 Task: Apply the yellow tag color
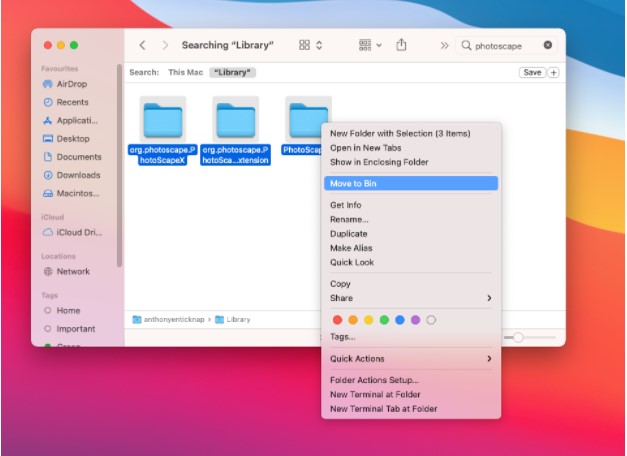point(369,320)
